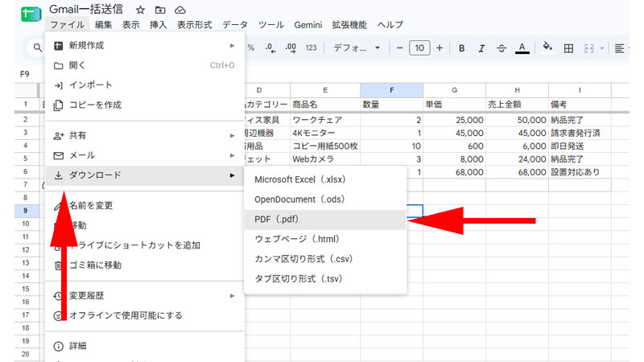Open the 拡張機能 menu
The width and height of the screenshot is (644, 362).
pyautogui.click(x=349, y=25)
